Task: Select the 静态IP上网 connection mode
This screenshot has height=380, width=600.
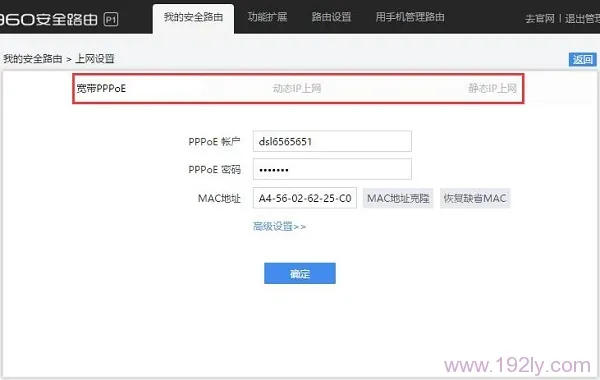Action: click(x=492, y=89)
